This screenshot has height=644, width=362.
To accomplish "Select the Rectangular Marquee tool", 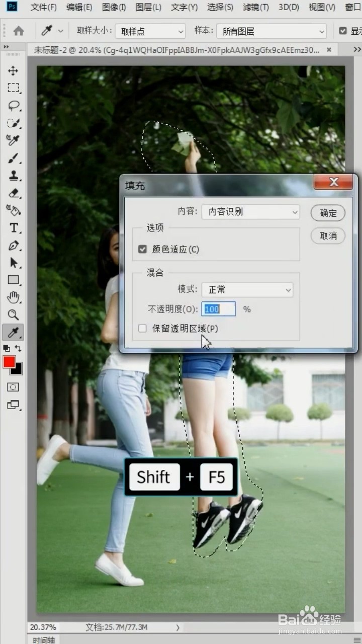I will click(x=13, y=89).
